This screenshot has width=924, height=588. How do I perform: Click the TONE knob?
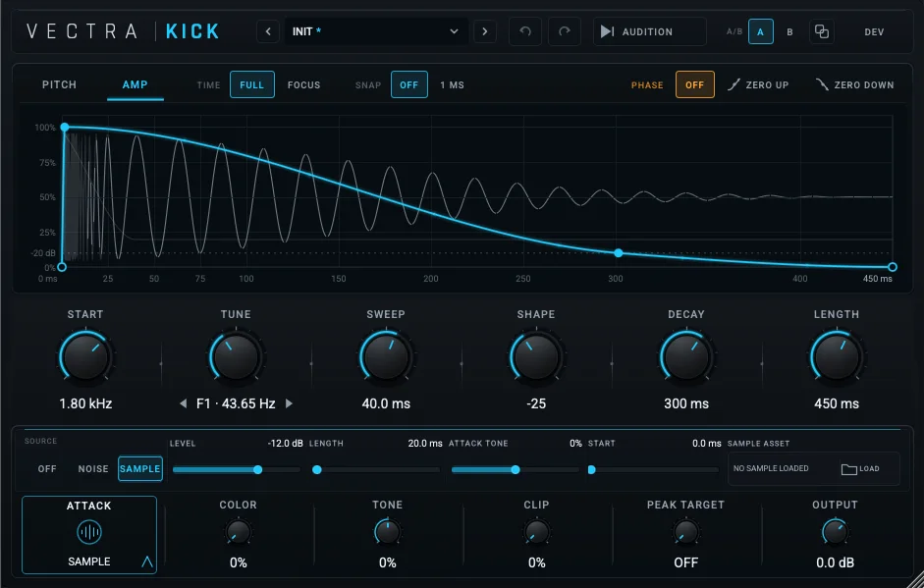click(387, 532)
